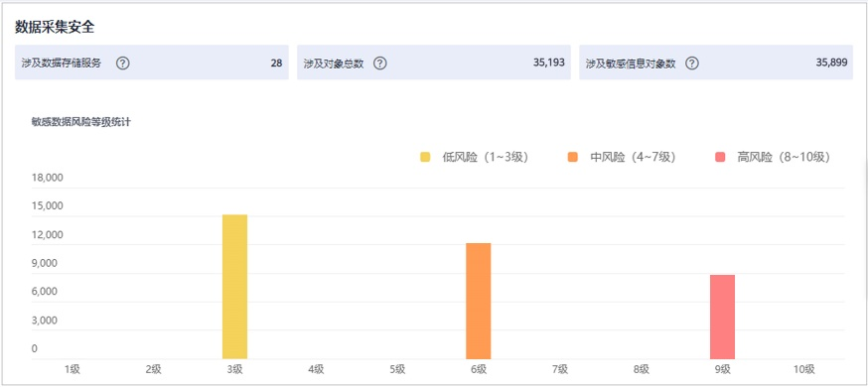Click help icon beside 涉及对象总数
The height and width of the screenshot is (387, 868).
(x=379, y=64)
